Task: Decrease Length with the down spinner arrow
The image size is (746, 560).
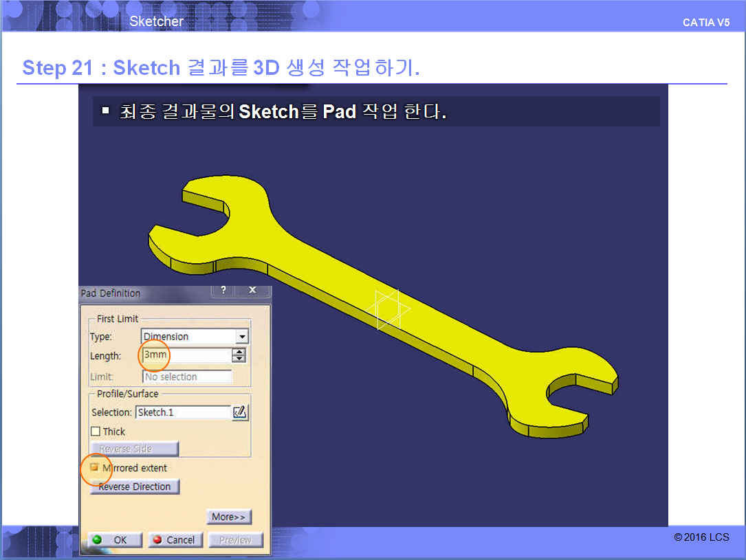Action: (x=239, y=359)
